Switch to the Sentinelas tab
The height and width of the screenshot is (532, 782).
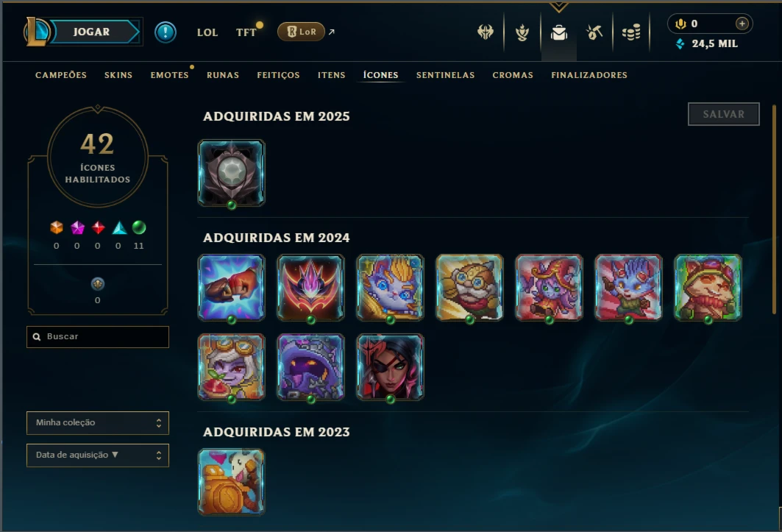[445, 75]
